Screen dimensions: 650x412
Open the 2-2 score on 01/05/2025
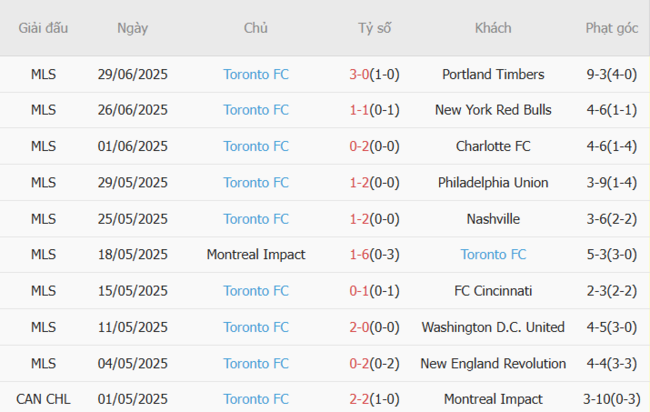pyautogui.click(x=360, y=399)
